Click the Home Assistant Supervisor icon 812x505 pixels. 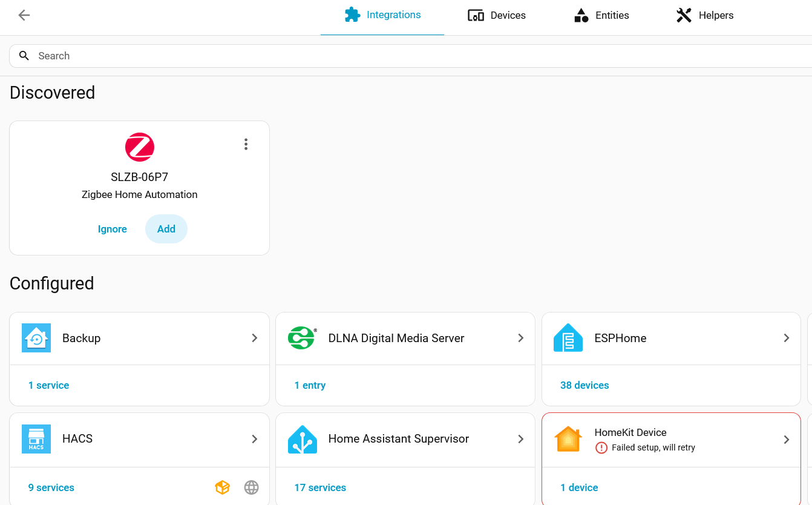(302, 439)
